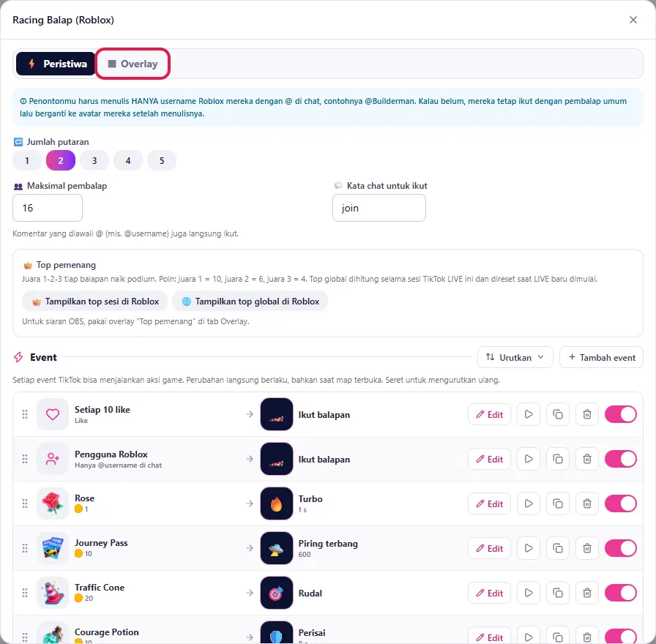Delete the Setiap 10 like event
The image size is (656, 644).
[587, 414]
